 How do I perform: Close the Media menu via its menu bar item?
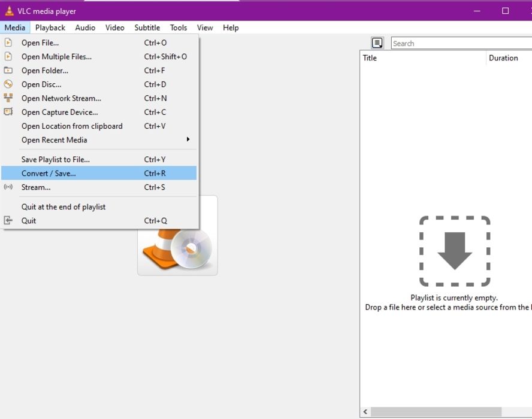tap(15, 28)
